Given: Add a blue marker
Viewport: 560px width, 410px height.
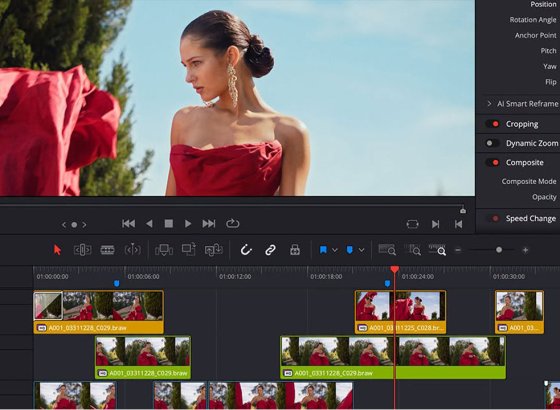Looking at the screenshot, I should 350,250.
